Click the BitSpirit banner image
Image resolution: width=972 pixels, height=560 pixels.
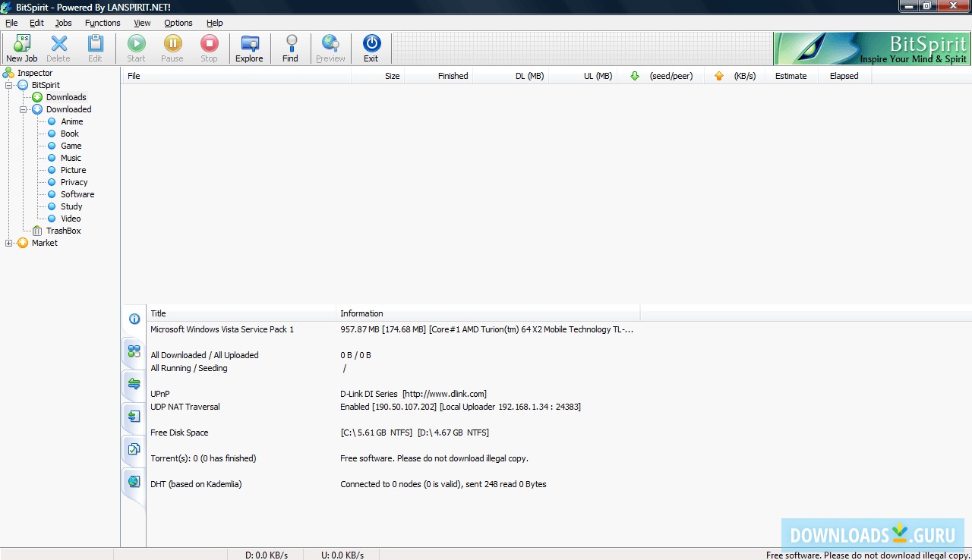click(872, 49)
